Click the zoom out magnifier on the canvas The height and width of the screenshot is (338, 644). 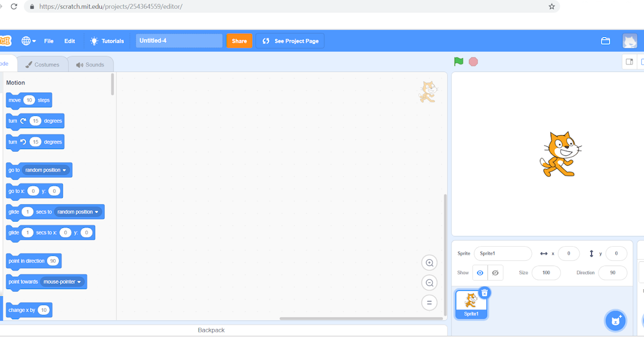pyautogui.click(x=429, y=282)
